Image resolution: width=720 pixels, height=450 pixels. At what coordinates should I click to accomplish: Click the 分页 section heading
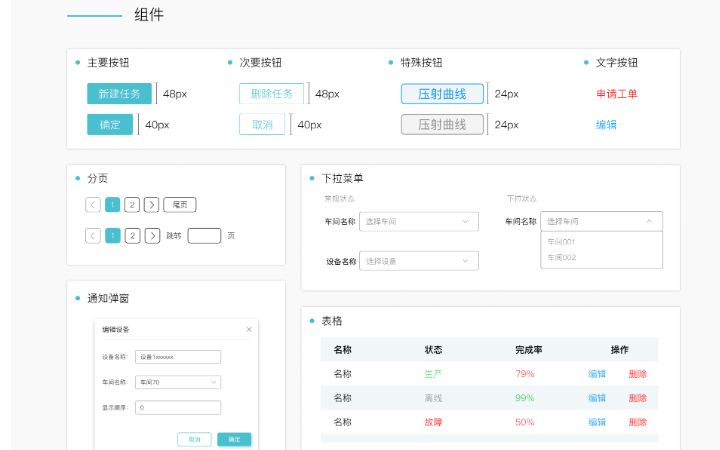(x=97, y=178)
